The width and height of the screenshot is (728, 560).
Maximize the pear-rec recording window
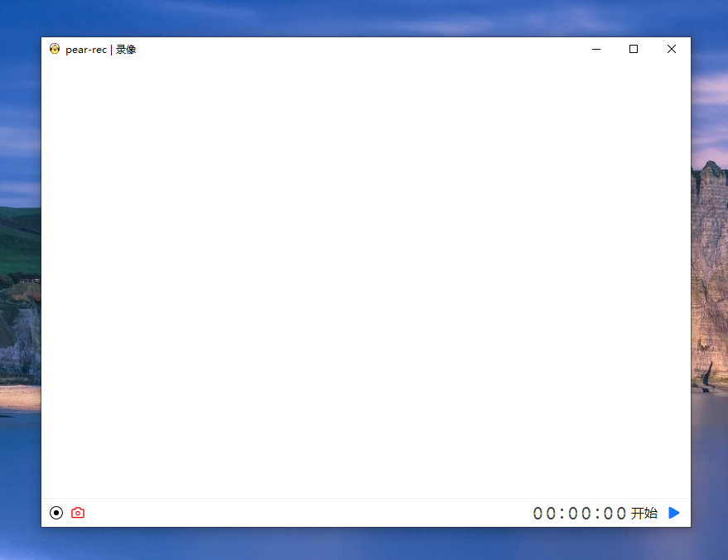pos(634,49)
